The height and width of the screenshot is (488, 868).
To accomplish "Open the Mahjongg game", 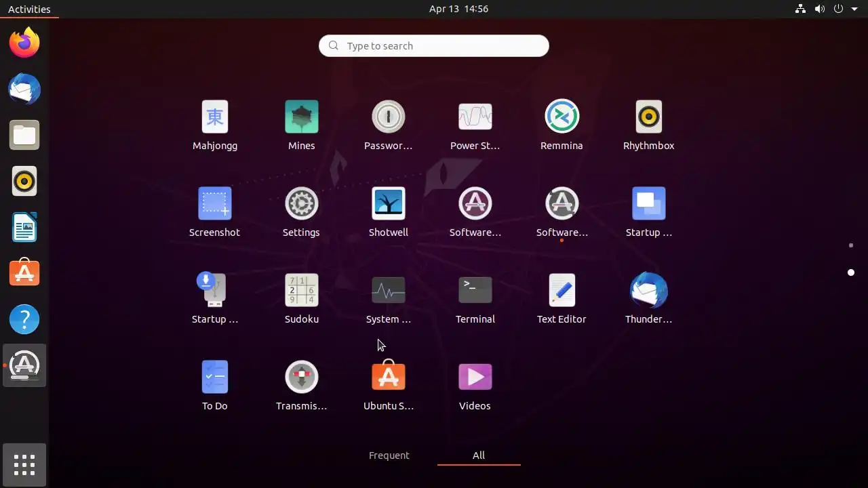I will pyautogui.click(x=215, y=125).
